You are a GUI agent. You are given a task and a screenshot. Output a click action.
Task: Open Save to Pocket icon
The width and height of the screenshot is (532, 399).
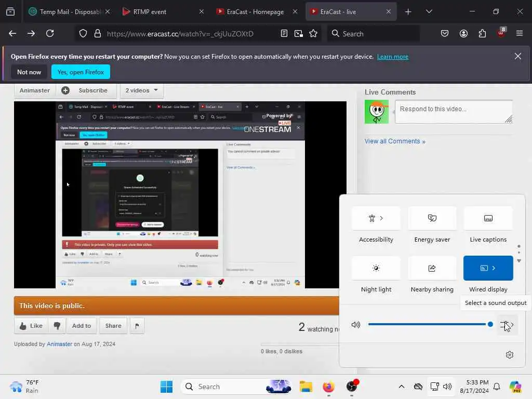pos(445,34)
